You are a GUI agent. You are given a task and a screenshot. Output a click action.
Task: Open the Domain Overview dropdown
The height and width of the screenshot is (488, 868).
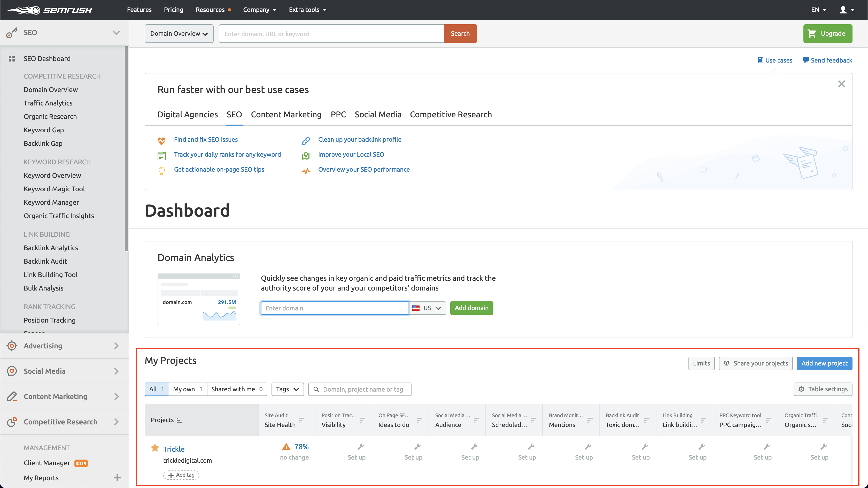(179, 33)
